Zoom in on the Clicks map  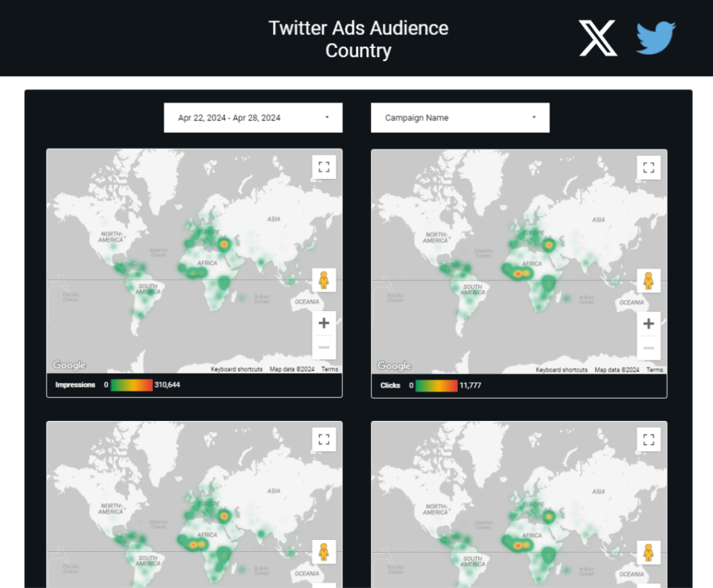648,323
